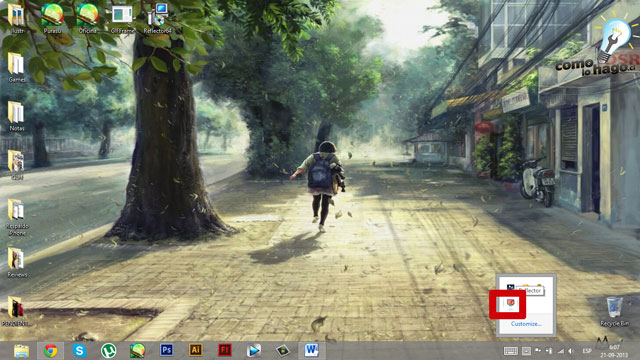Collapse the hidden tray icons arrow
The height and width of the screenshot is (360, 640).
pyautogui.click(x=527, y=351)
